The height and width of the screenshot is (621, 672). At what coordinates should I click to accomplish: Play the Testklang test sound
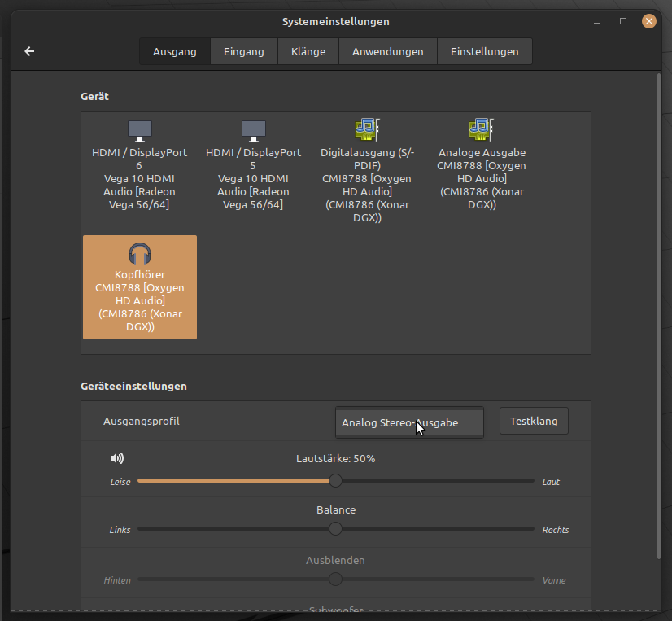[534, 421]
